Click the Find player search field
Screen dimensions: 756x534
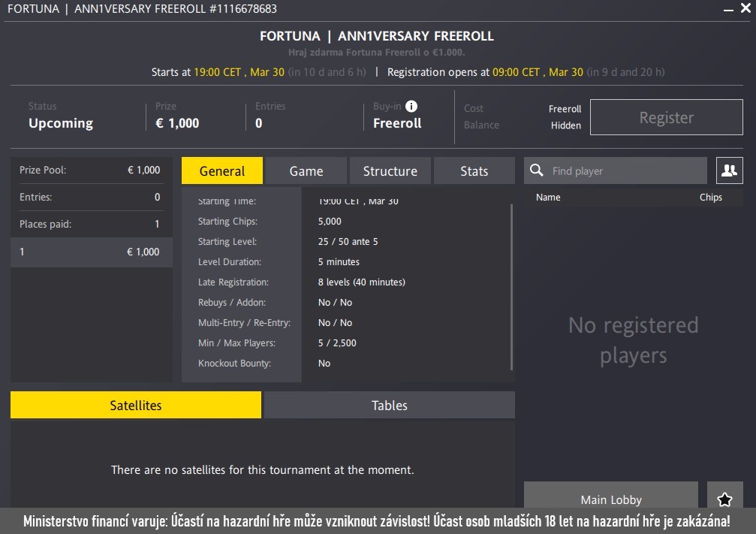point(615,170)
